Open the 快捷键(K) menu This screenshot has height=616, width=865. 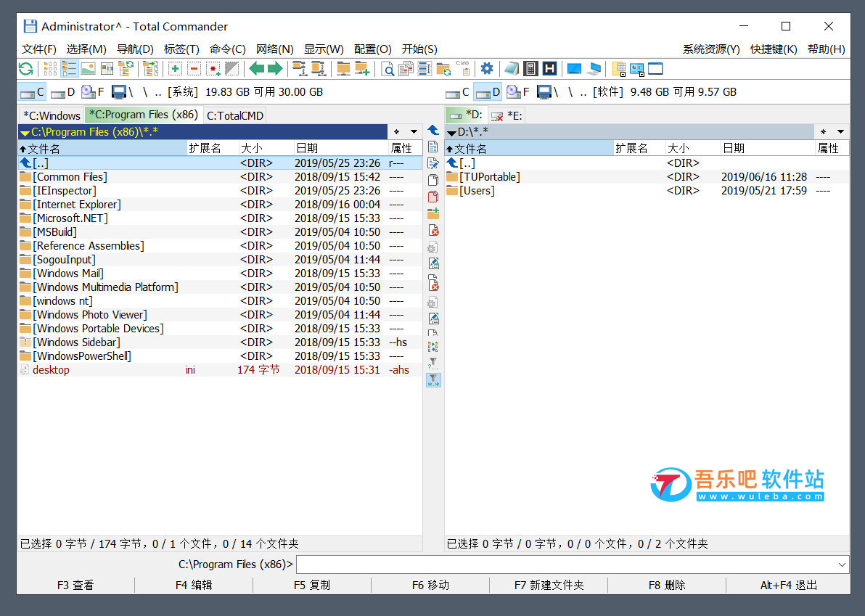tap(774, 49)
